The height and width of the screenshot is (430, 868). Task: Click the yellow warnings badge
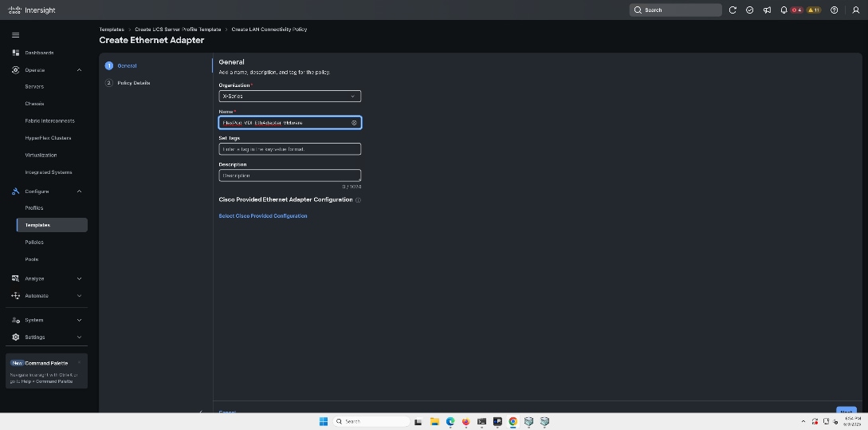(x=813, y=10)
